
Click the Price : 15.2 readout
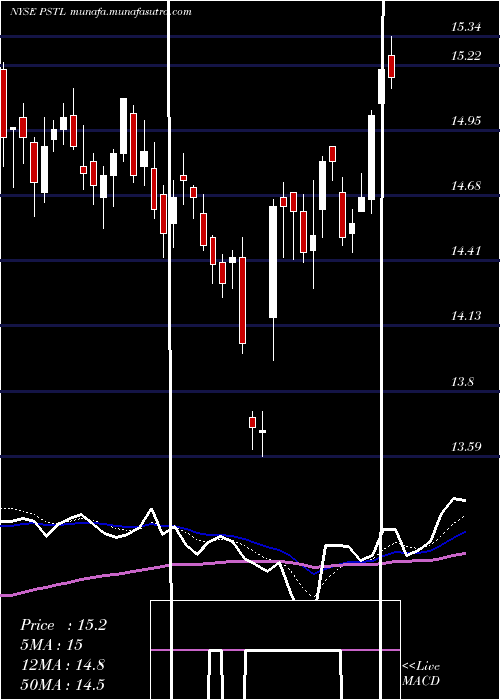coord(63,625)
